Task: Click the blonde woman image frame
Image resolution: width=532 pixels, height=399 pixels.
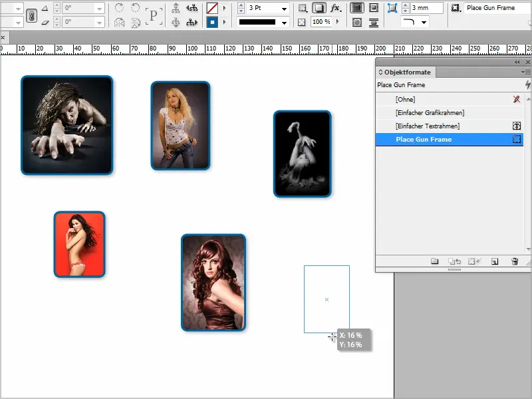Action: pyautogui.click(x=180, y=126)
